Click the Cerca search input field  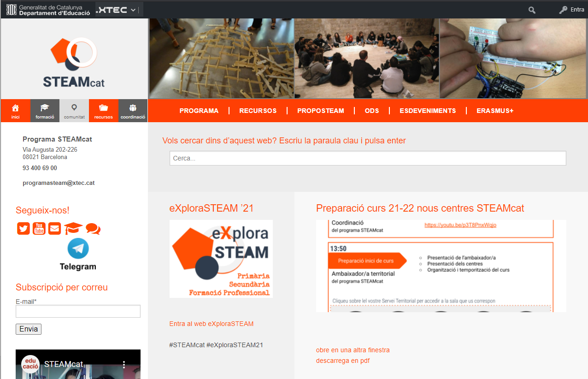point(367,158)
